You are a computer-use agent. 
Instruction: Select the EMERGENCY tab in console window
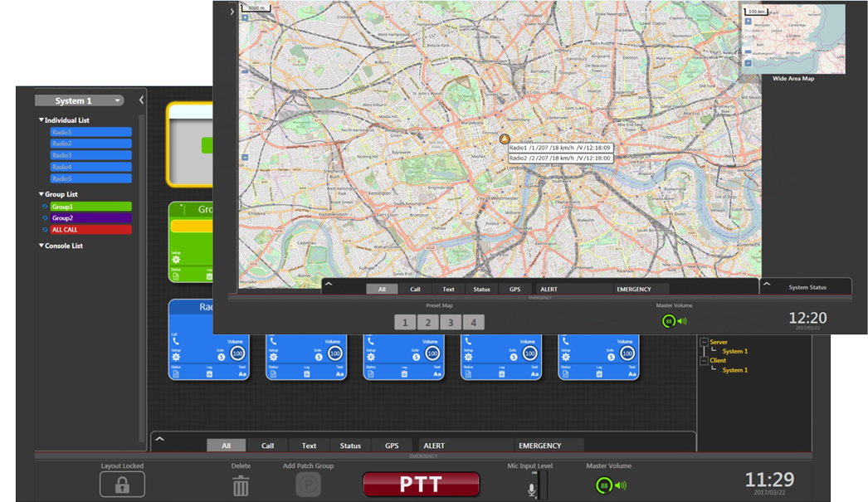click(540, 446)
